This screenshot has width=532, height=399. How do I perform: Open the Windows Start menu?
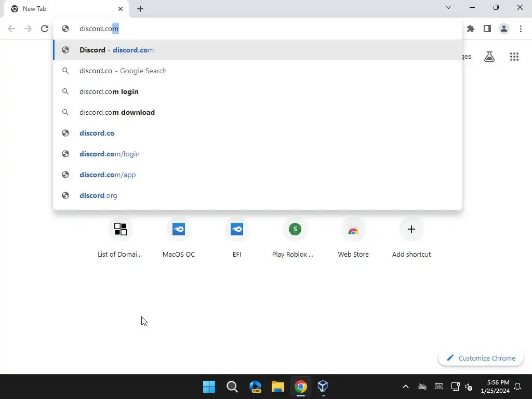209,387
